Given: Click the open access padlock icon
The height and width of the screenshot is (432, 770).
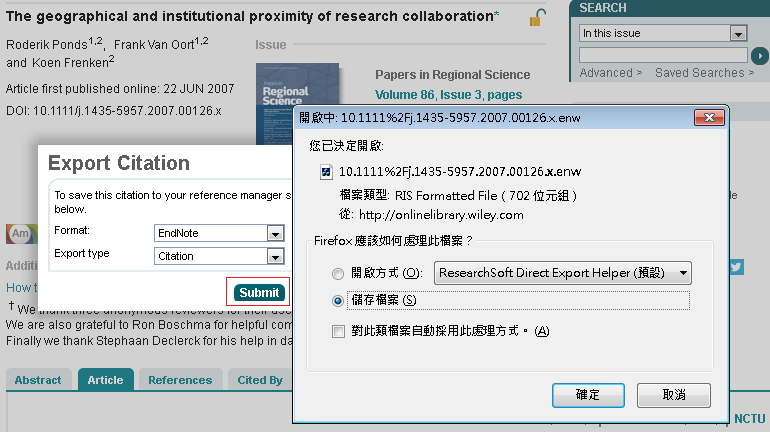Looking at the screenshot, I should coord(538,18).
